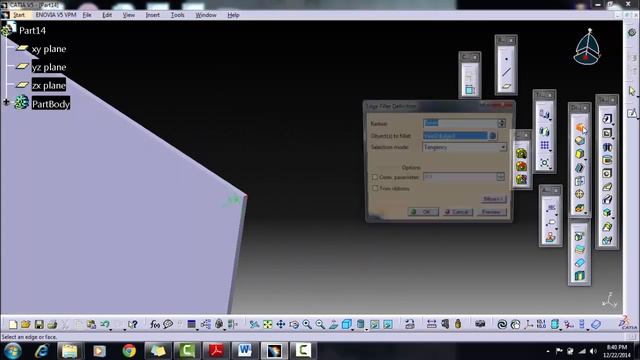
Task: Click the Fly mode icon
Action: coord(254,324)
